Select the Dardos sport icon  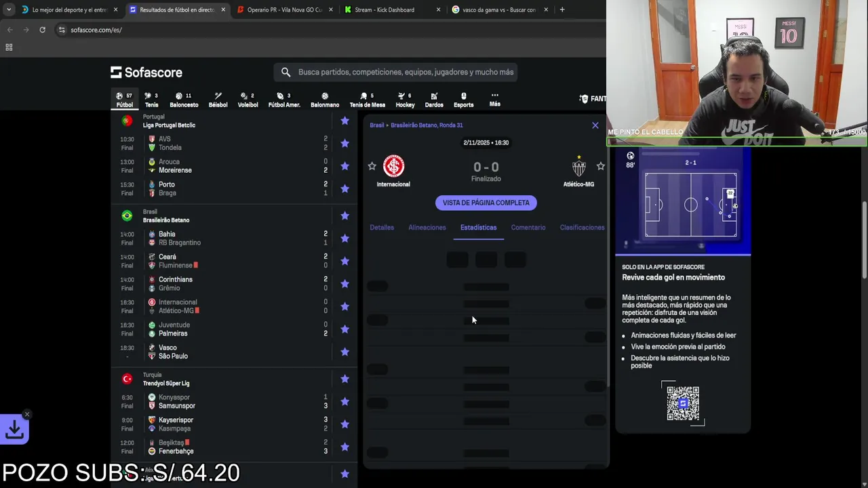(x=434, y=100)
